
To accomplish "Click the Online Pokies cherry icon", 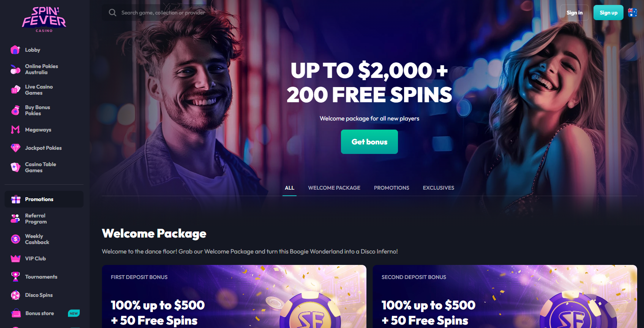I will (15, 69).
